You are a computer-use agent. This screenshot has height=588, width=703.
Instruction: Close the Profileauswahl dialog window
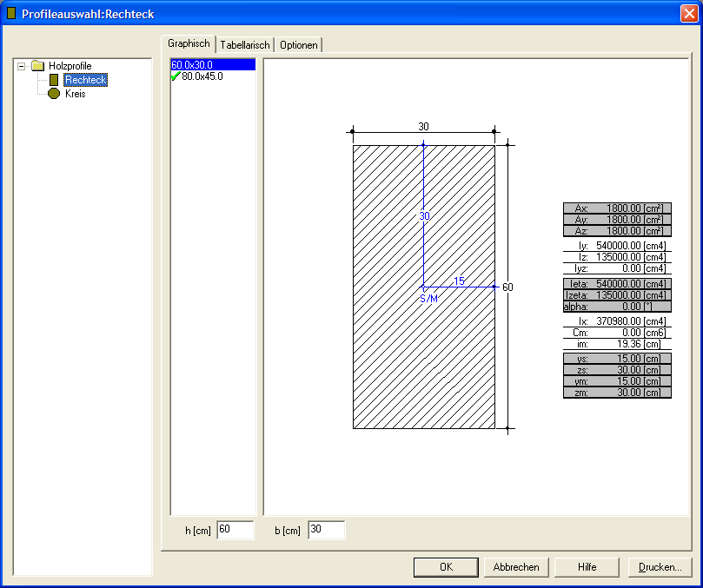point(688,14)
